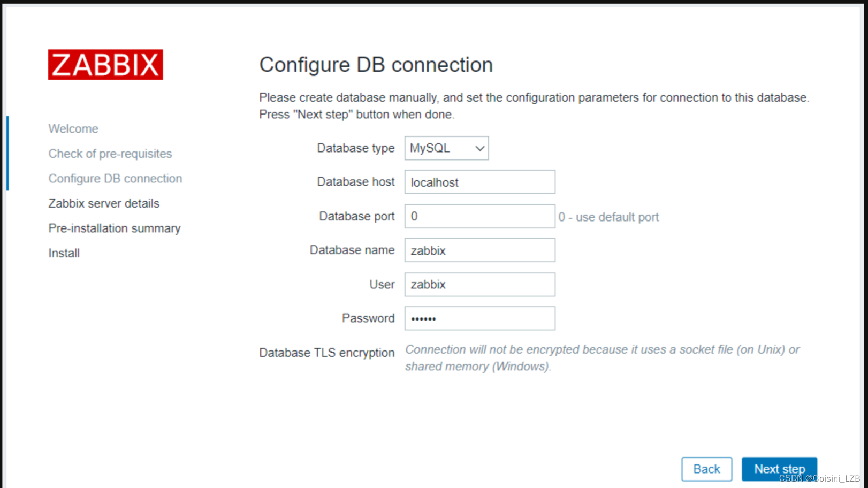Click into the Database port field

coord(479,216)
